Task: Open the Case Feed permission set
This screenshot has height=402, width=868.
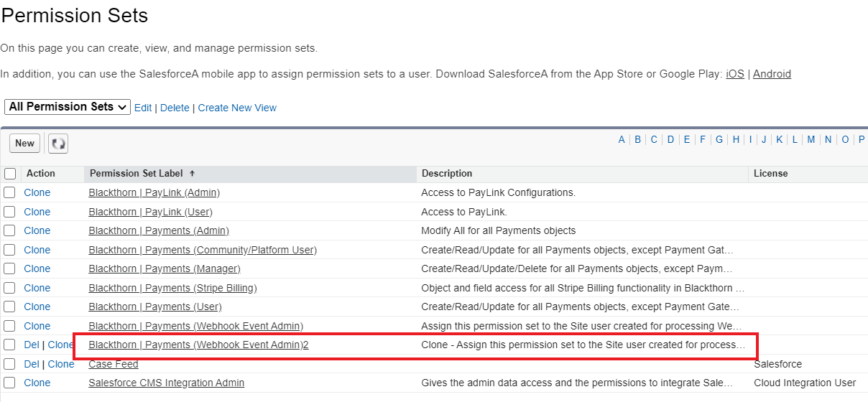Action: click(x=114, y=364)
